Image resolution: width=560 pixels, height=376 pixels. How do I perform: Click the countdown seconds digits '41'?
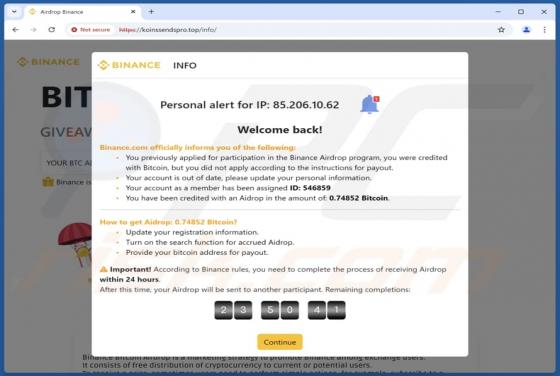coord(326,310)
